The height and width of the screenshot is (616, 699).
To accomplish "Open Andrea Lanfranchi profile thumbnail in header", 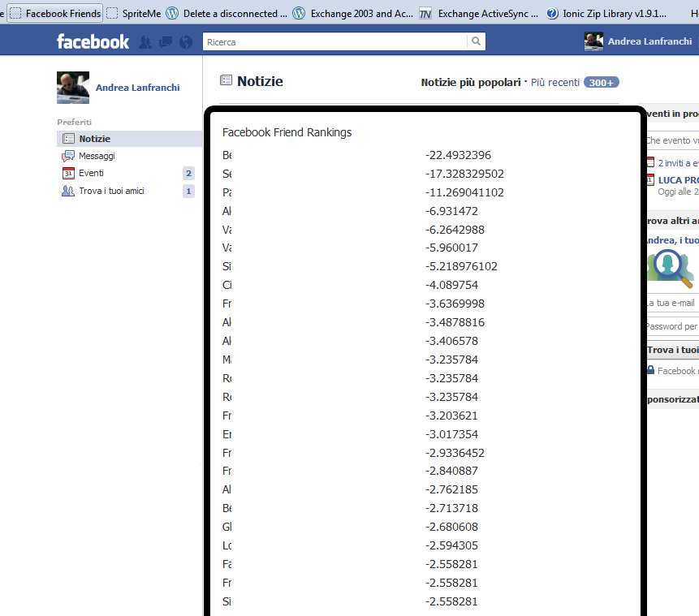I will coord(593,41).
